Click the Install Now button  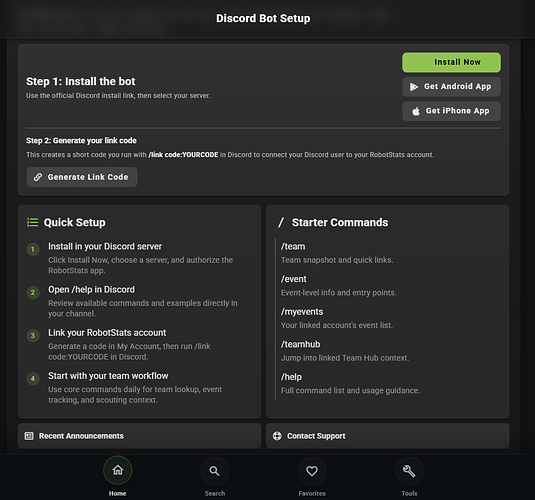pos(451,62)
